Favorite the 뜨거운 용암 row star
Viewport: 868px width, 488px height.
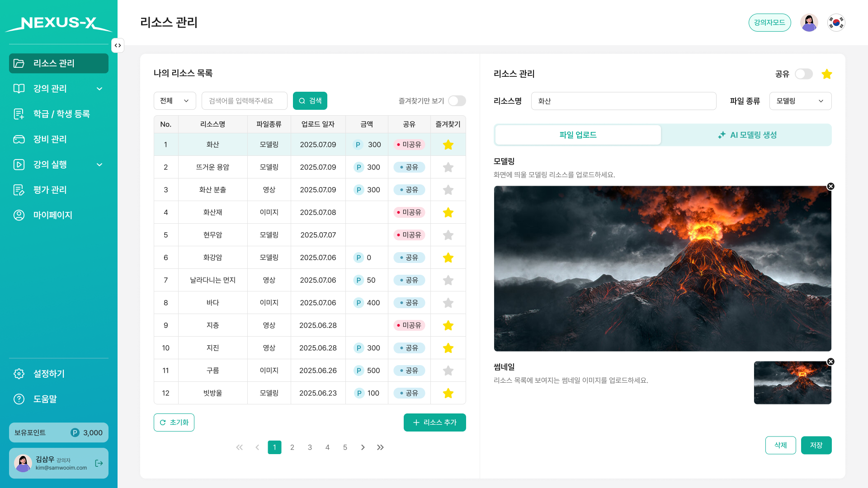(448, 167)
